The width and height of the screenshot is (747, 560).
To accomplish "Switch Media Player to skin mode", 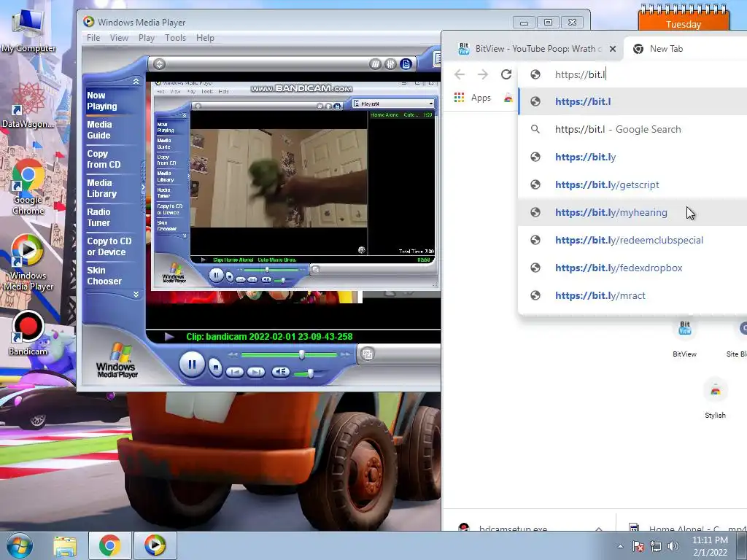I will [x=368, y=354].
